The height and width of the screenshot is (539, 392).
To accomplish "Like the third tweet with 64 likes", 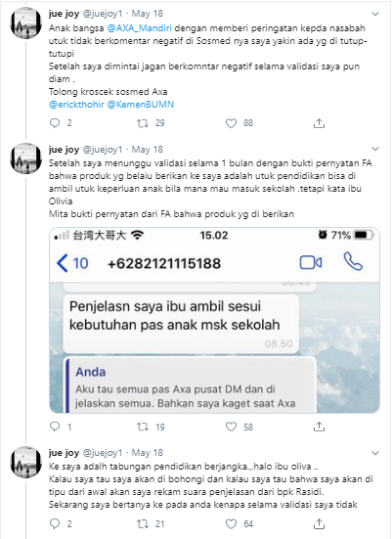I will point(231,524).
